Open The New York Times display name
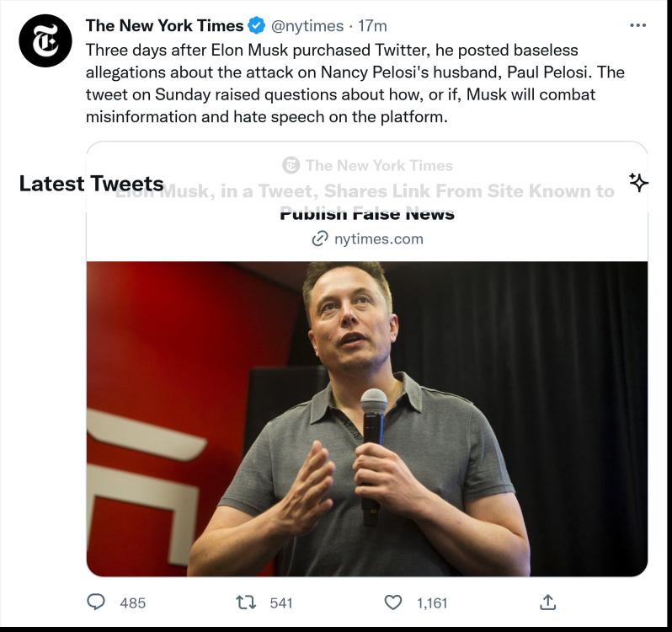This screenshot has width=672, height=632. (164, 26)
